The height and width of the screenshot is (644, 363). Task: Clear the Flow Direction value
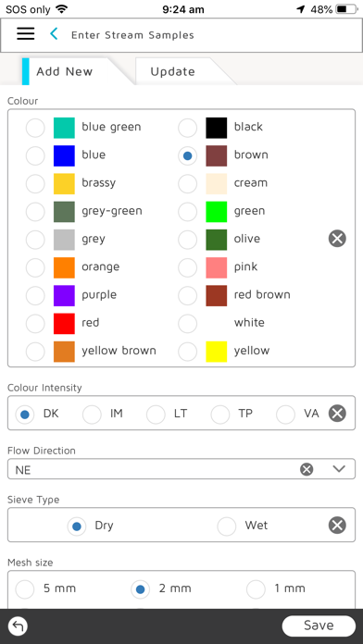[x=307, y=469]
